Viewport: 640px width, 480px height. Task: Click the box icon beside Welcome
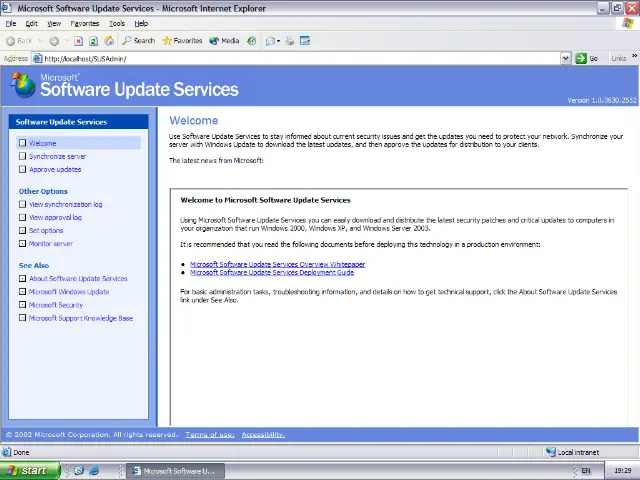pyautogui.click(x=22, y=143)
